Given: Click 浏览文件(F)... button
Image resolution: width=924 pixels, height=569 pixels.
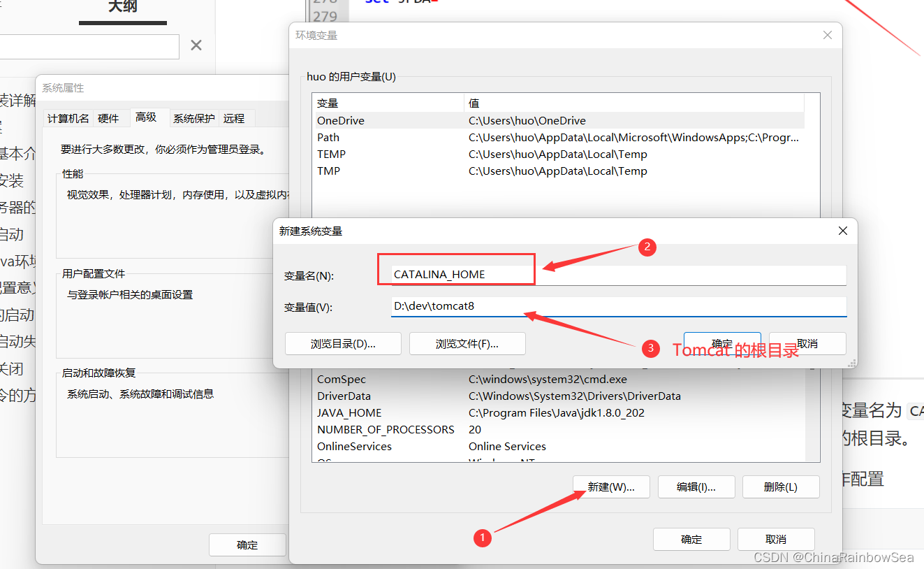Looking at the screenshot, I should click(467, 343).
